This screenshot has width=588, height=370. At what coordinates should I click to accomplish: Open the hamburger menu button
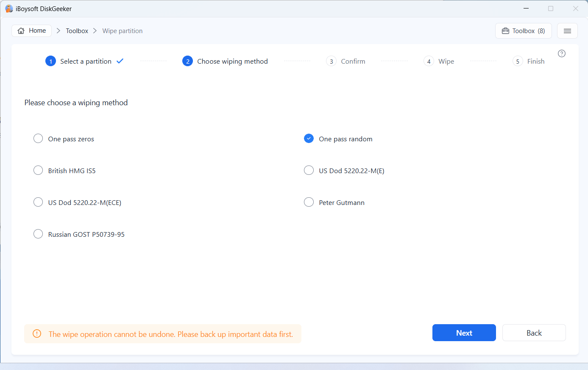pyautogui.click(x=567, y=31)
